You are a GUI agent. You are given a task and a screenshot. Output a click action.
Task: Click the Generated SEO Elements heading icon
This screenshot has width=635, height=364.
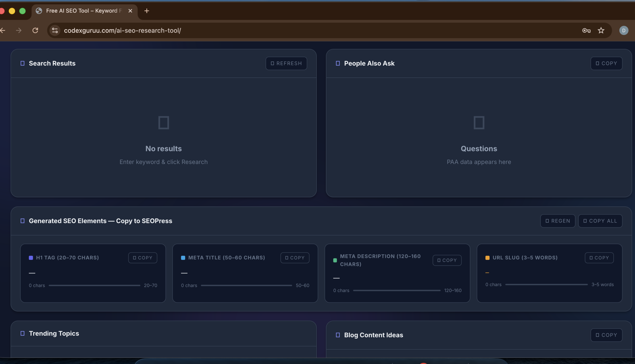23,221
